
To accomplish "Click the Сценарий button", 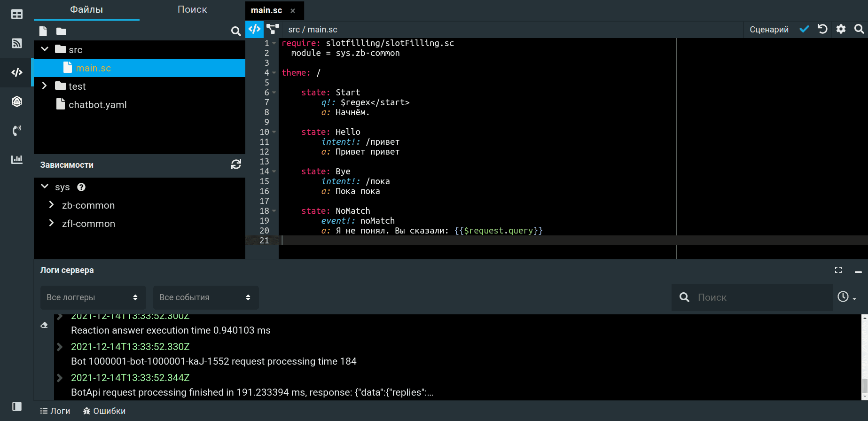I will pos(769,30).
